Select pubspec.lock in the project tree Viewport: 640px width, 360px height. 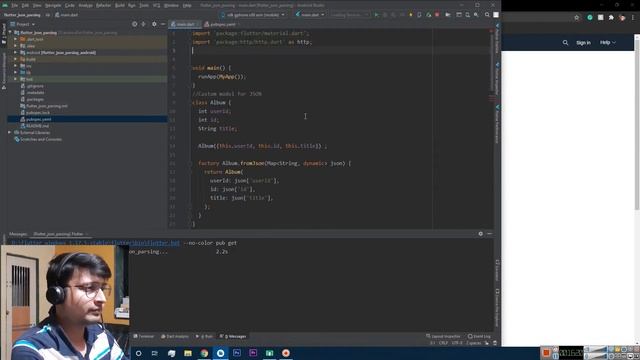point(38,113)
